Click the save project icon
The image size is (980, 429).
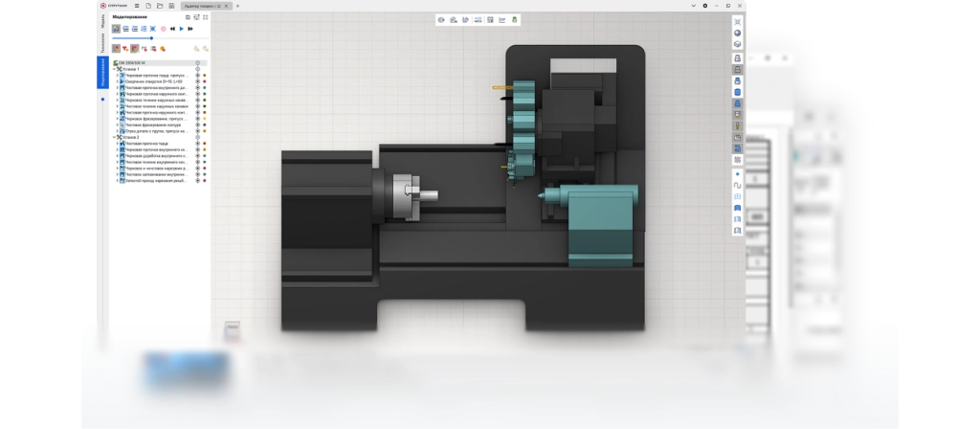coord(169,6)
